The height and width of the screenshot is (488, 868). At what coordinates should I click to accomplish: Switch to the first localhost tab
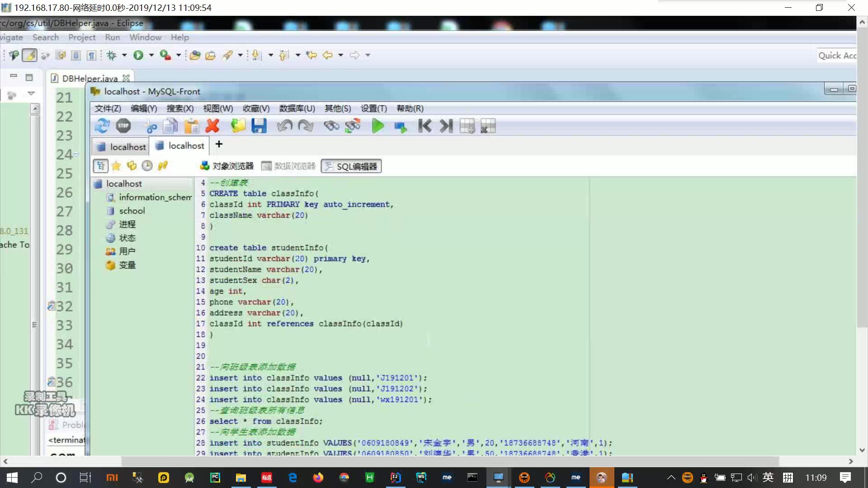point(121,147)
